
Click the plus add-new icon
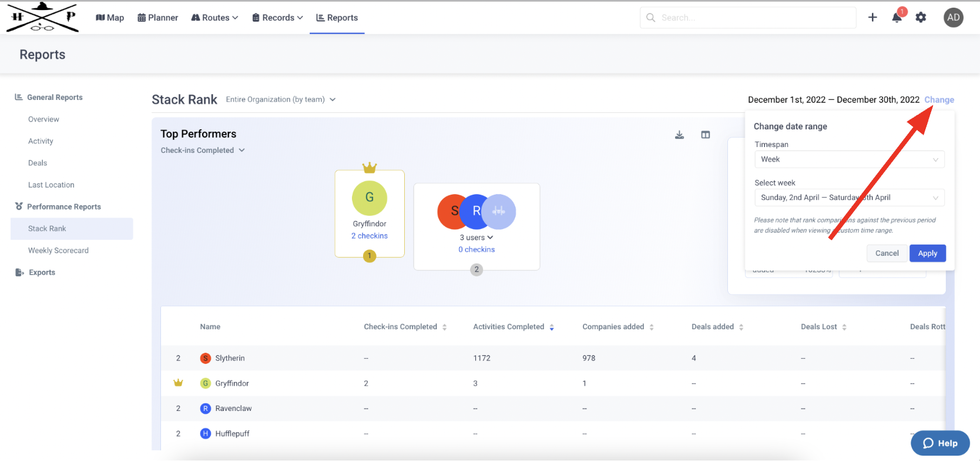872,18
